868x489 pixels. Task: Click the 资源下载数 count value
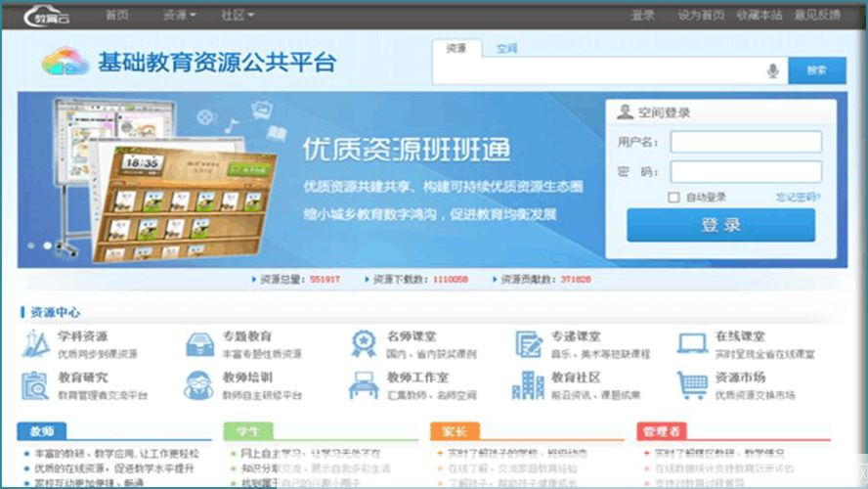click(x=450, y=280)
